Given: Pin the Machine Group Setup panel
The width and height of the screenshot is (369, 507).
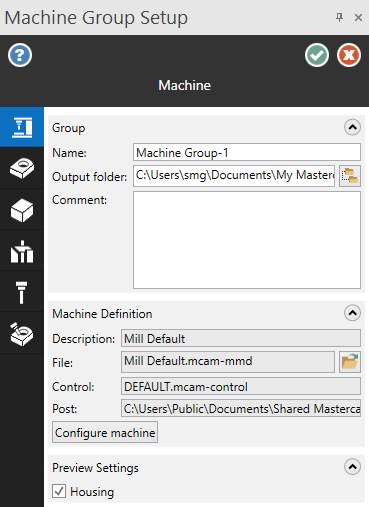Looking at the screenshot, I should tap(339, 17).
